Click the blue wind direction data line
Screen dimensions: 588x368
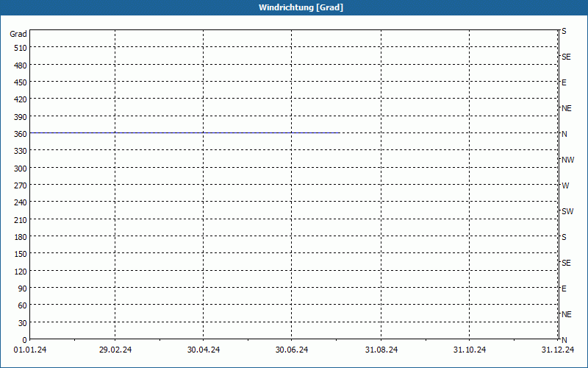pyautogui.click(x=184, y=132)
